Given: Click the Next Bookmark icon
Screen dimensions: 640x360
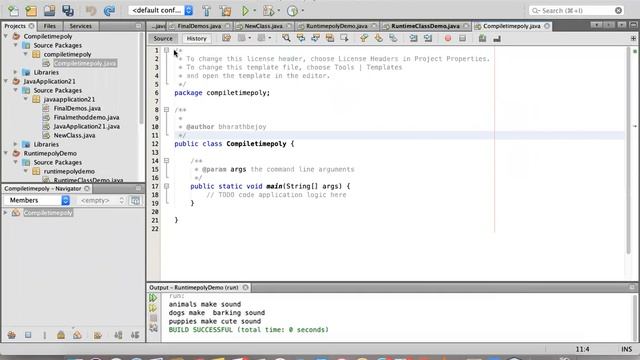Looking at the screenshot, I should click(x=378, y=38).
